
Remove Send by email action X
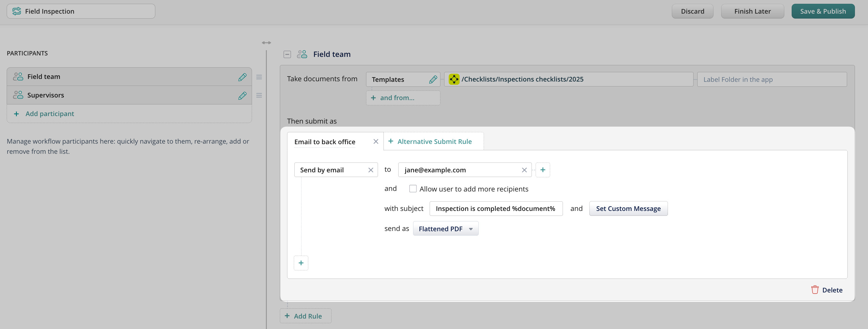[x=370, y=170]
